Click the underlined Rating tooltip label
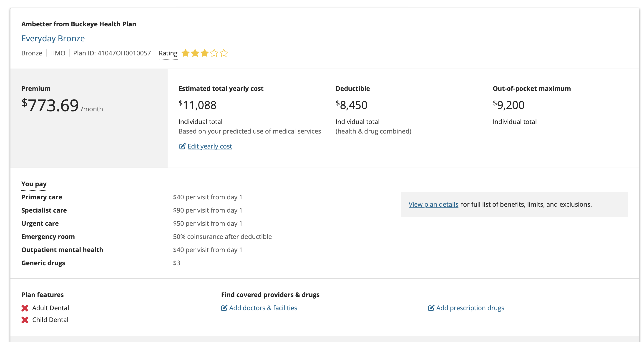Viewport: 644px width, 342px height. (x=168, y=53)
